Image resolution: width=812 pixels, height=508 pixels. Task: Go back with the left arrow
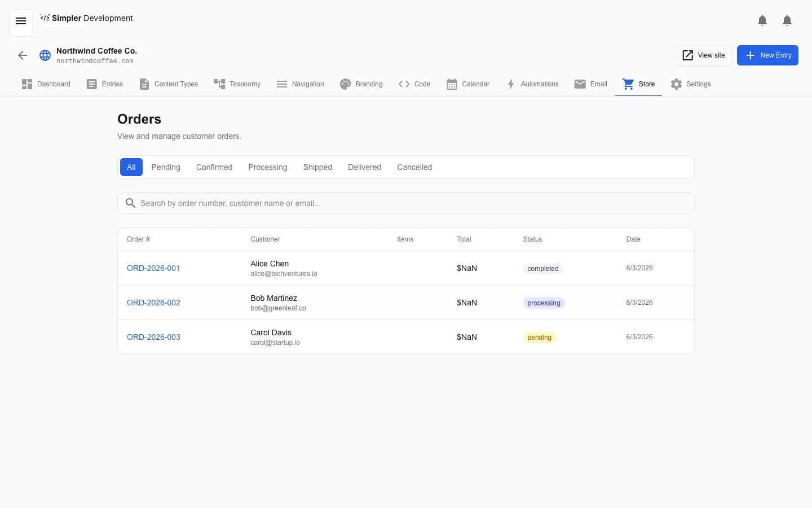tap(23, 55)
